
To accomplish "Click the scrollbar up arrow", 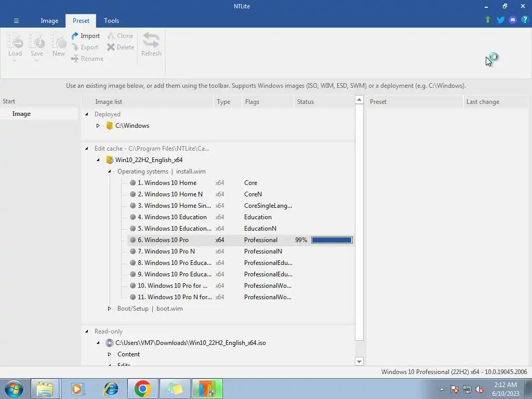I will click(x=359, y=100).
